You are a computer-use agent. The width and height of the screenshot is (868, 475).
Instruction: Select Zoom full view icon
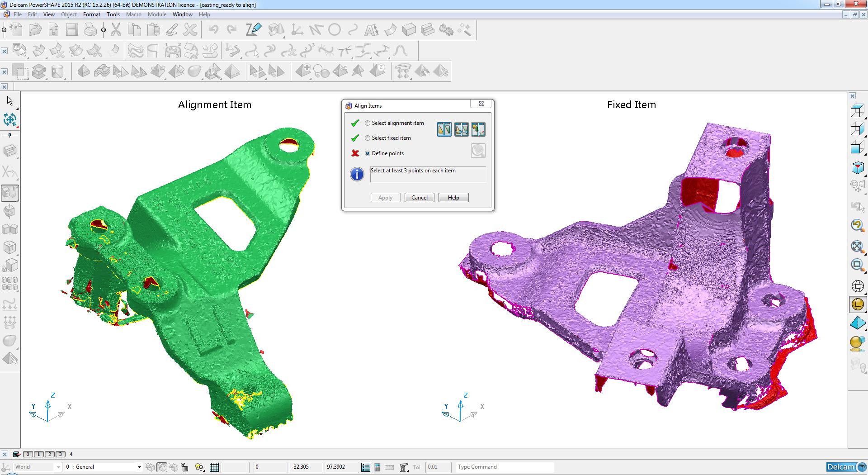pyautogui.click(x=857, y=246)
